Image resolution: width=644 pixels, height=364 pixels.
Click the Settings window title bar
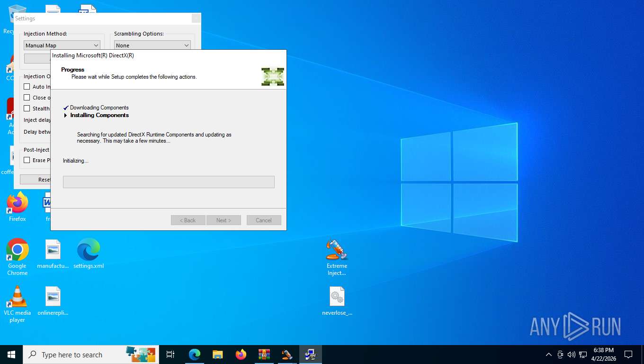coord(102,18)
